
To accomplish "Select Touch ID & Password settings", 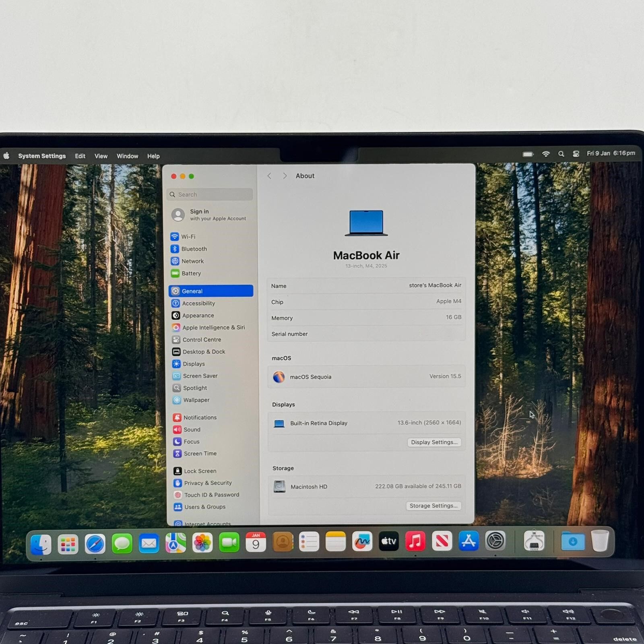I will pos(211,495).
